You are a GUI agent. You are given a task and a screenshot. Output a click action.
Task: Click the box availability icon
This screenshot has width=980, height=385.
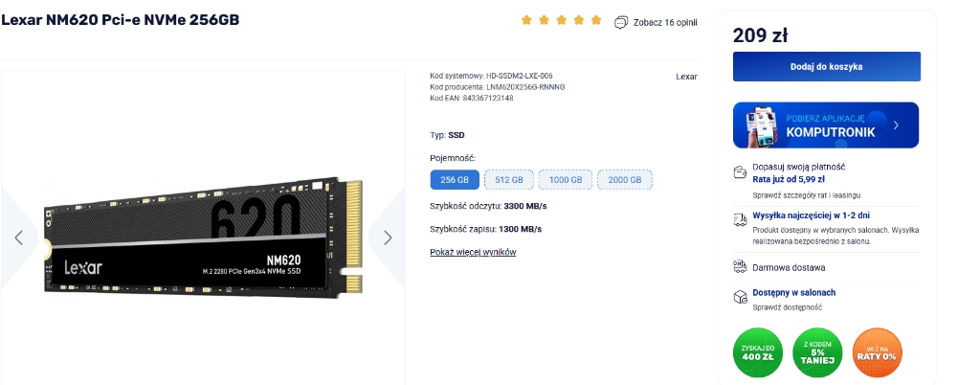point(740,297)
